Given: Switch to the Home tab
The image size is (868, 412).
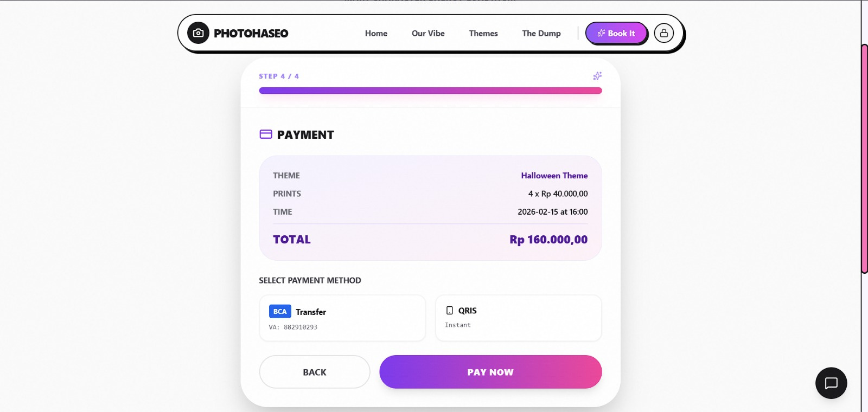Looking at the screenshot, I should [x=376, y=33].
